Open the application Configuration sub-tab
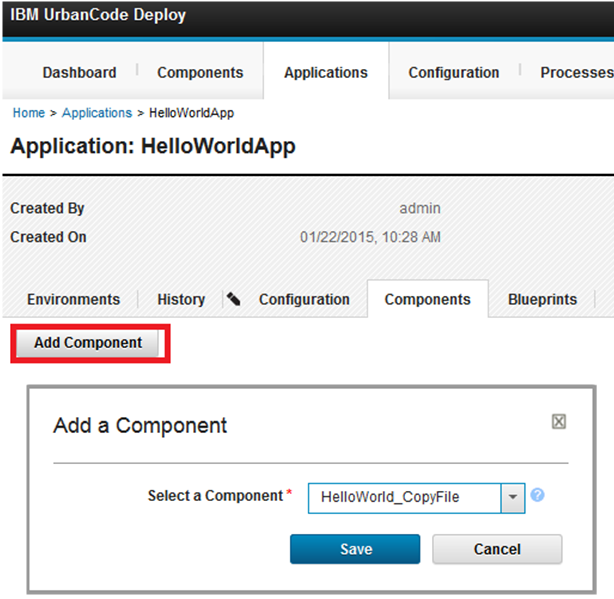Screen dimensions: 614x599 pyautogui.click(x=304, y=300)
